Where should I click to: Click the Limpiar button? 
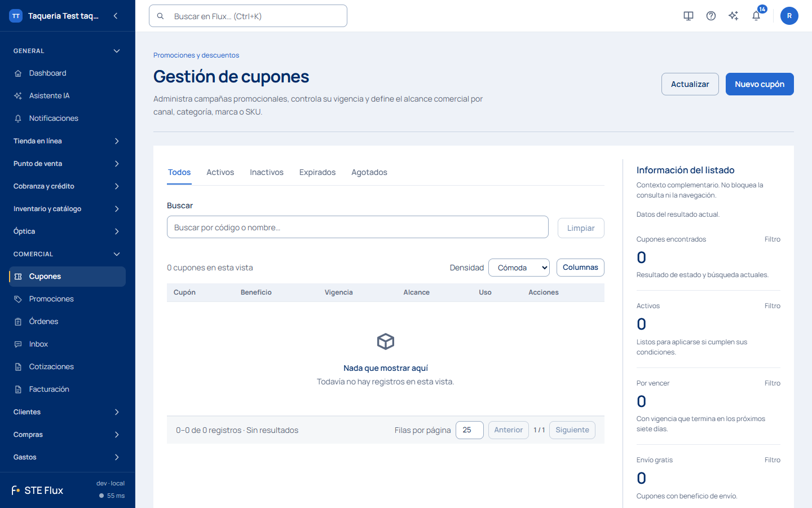click(581, 228)
